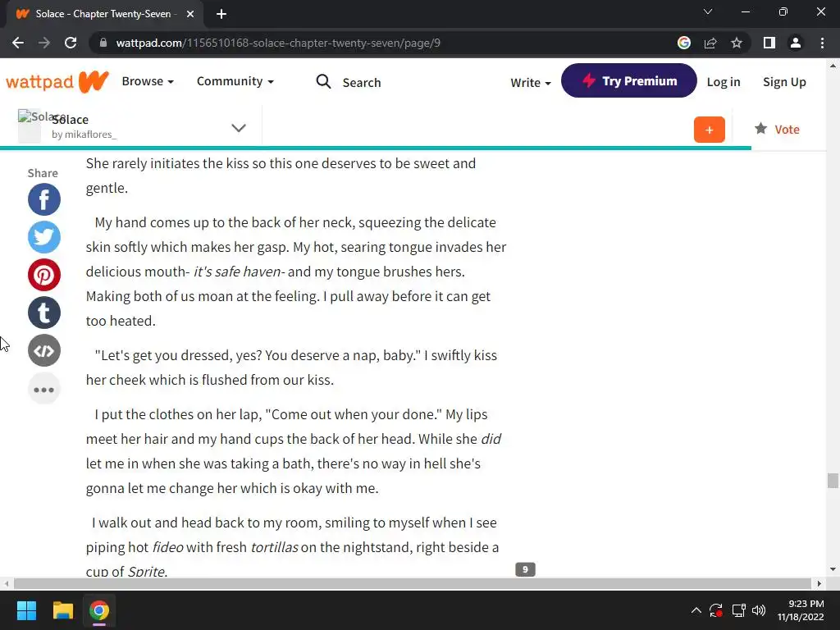Click the Solace story title
This screenshot has height=630, width=840.
pyautogui.click(x=71, y=120)
